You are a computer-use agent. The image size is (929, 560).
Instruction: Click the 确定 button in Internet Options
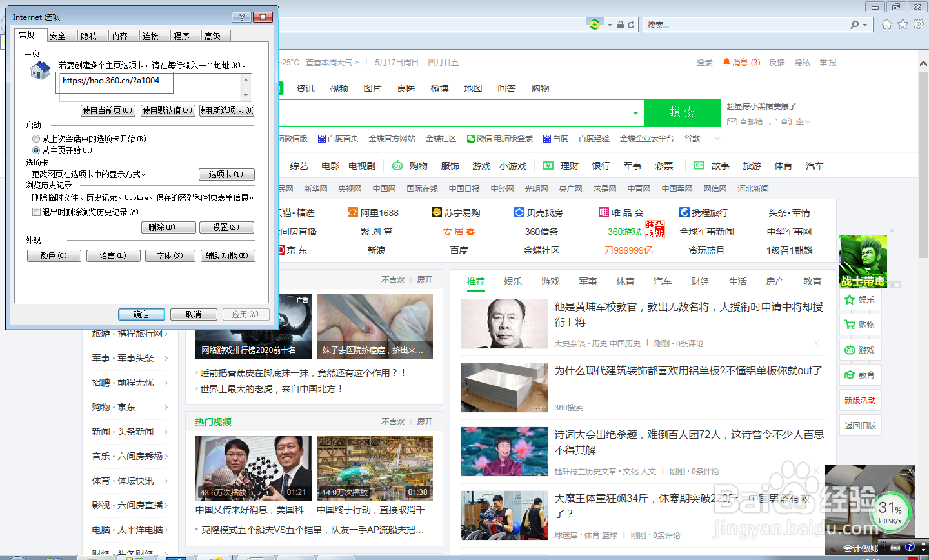141,314
